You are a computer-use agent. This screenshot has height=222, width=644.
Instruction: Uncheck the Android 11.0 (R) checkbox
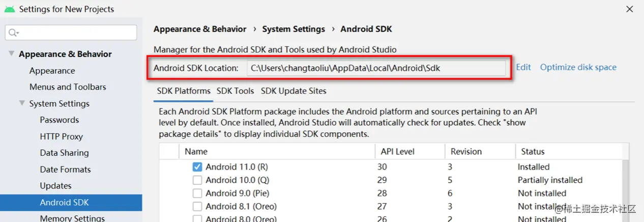[197, 167]
